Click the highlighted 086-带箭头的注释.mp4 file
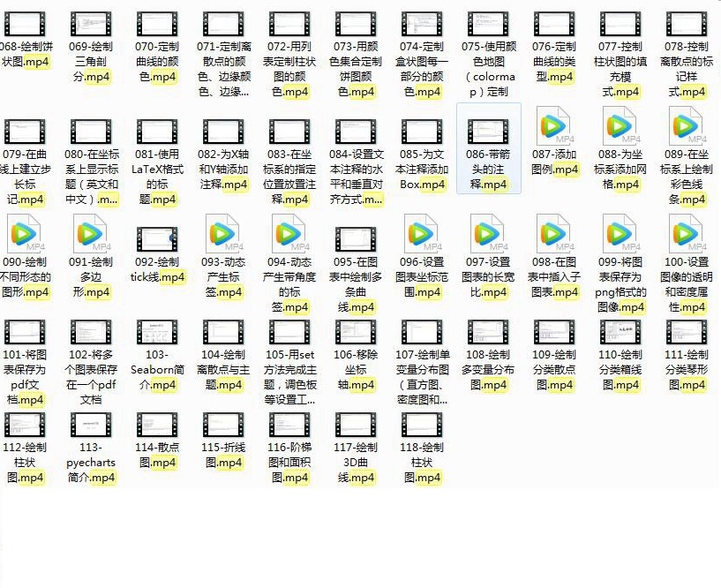Viewport: 721px width, 588px height. coord(488,148)
